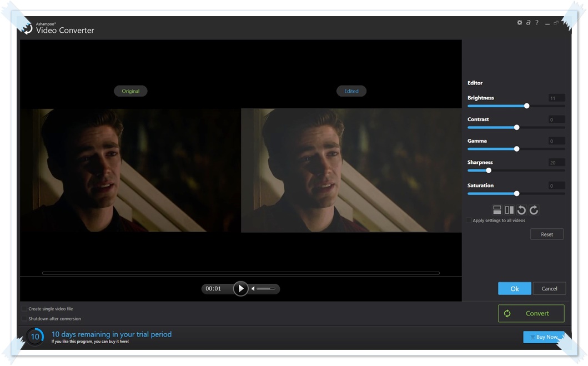Click the Brightness value field
588x366 pixels.
click(556, 98)
